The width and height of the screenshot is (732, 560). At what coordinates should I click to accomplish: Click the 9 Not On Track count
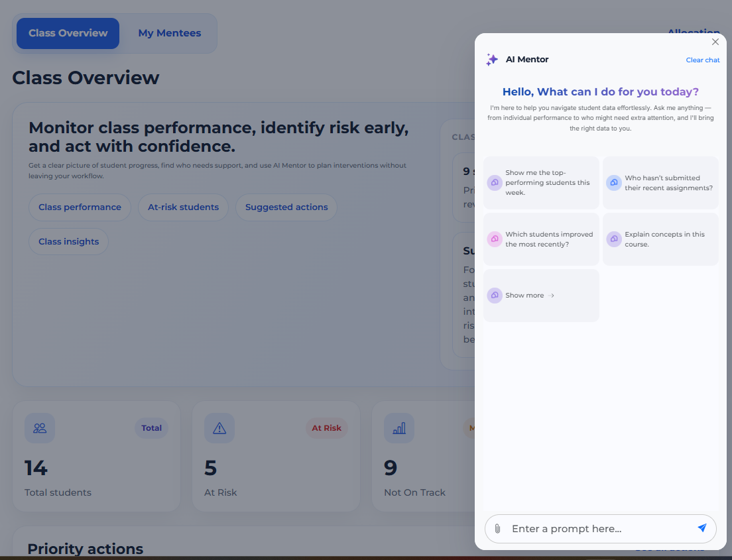pyautogui.click(x=391, y=468)
